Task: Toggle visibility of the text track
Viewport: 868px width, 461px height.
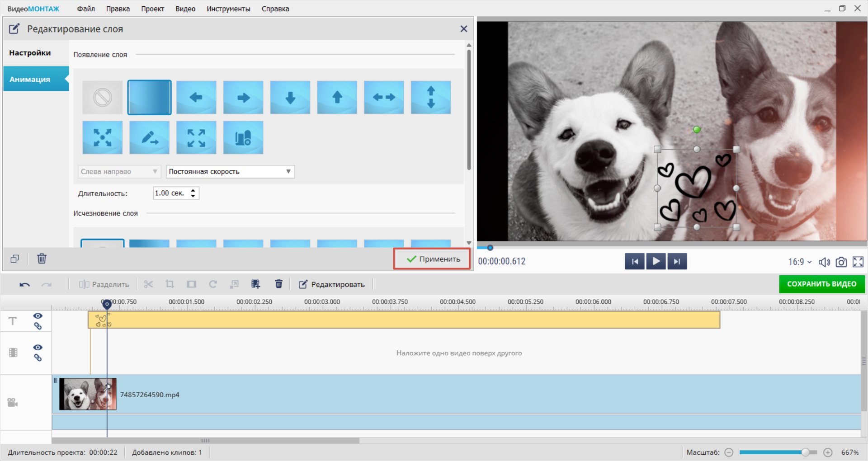Action: point(38,316)
